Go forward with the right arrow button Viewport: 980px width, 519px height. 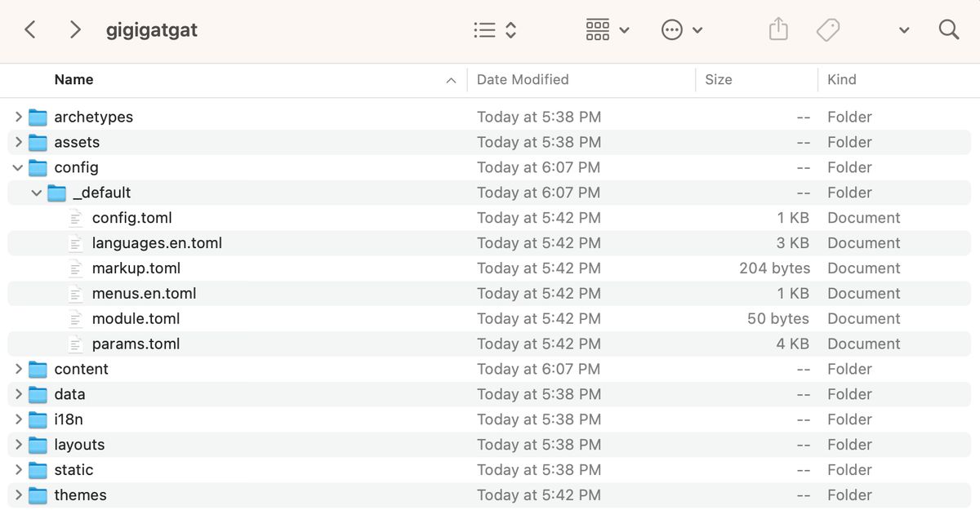click(x=75, y=30)
